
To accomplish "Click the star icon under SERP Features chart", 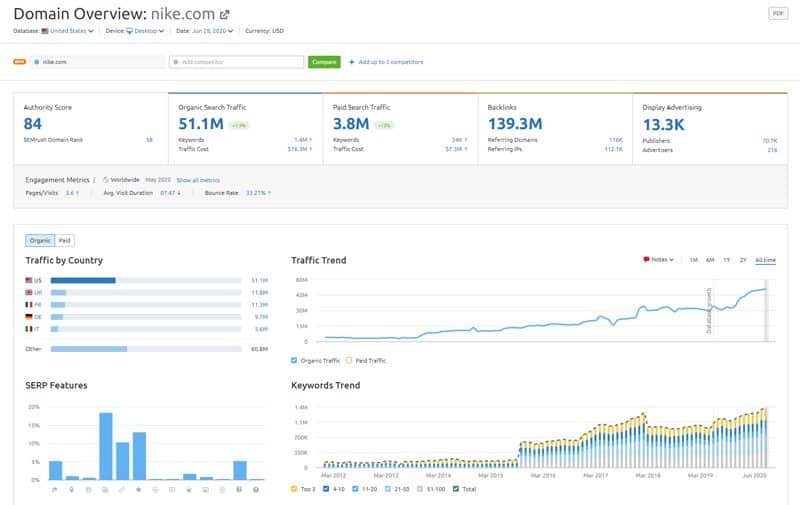I will (139, 489).
